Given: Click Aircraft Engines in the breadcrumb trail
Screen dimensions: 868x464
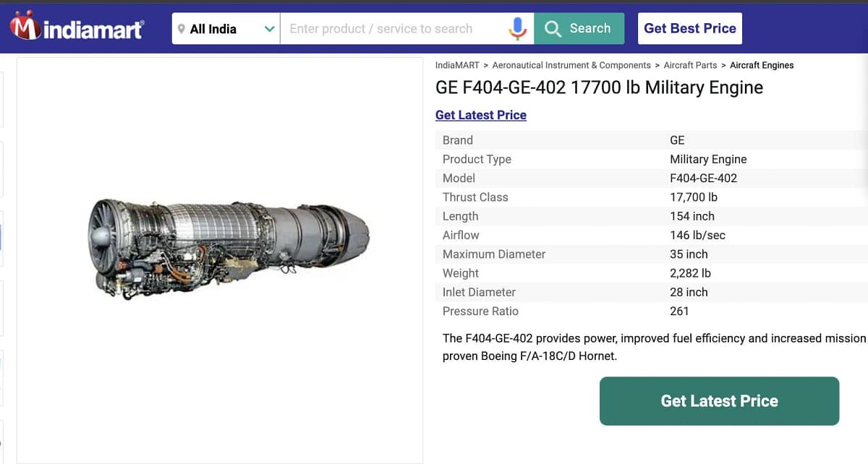Looking at the screenshot, I should [762, 65].
